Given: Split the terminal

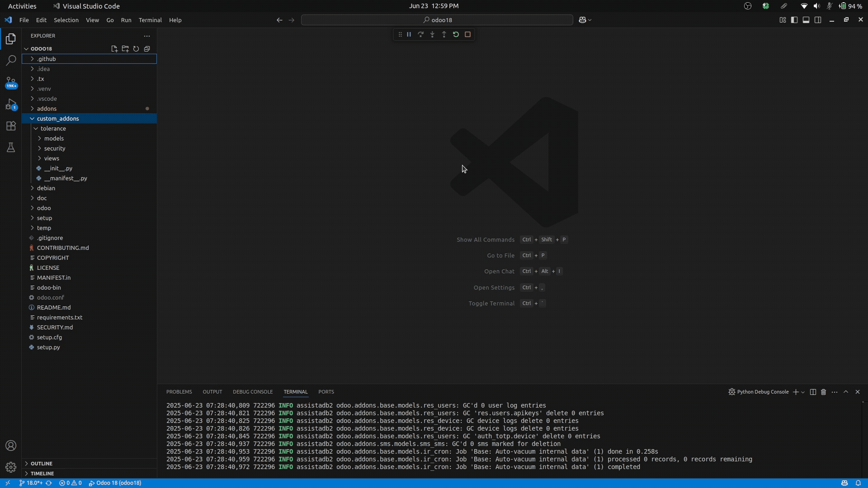Looking at the screenshot, I should coord(813,392).
